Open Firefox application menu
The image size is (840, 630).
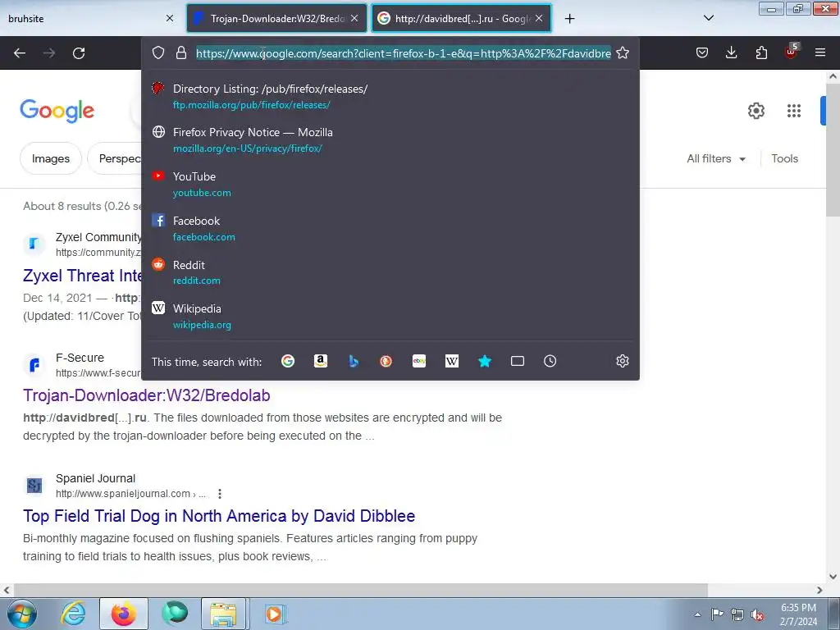pyautogui.click(x=820, y=52)
